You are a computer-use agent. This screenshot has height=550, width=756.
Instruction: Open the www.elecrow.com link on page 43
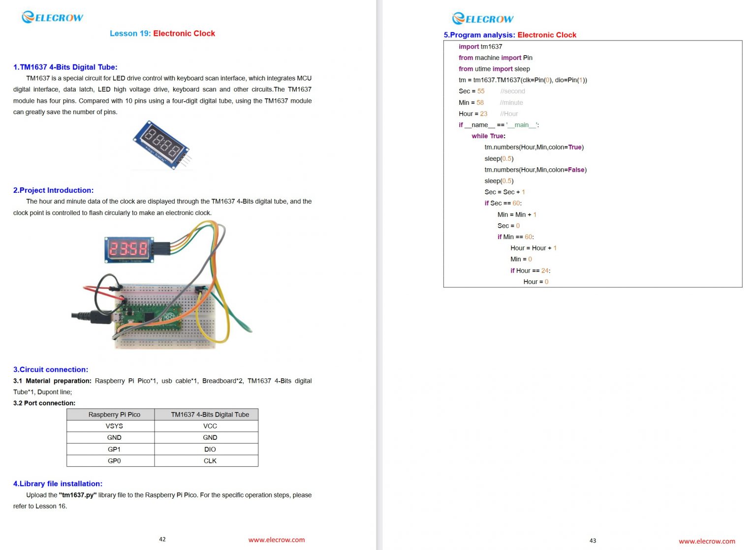point(706,541)
